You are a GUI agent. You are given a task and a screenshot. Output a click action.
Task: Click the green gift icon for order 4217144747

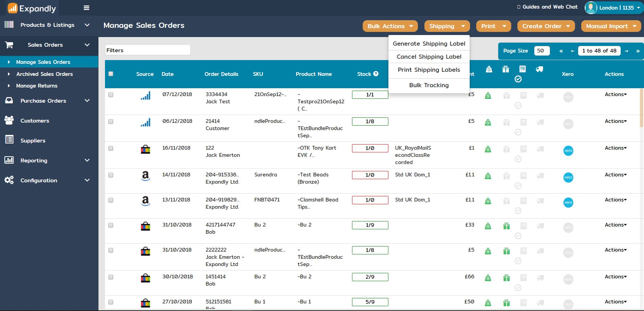point(506,226)
